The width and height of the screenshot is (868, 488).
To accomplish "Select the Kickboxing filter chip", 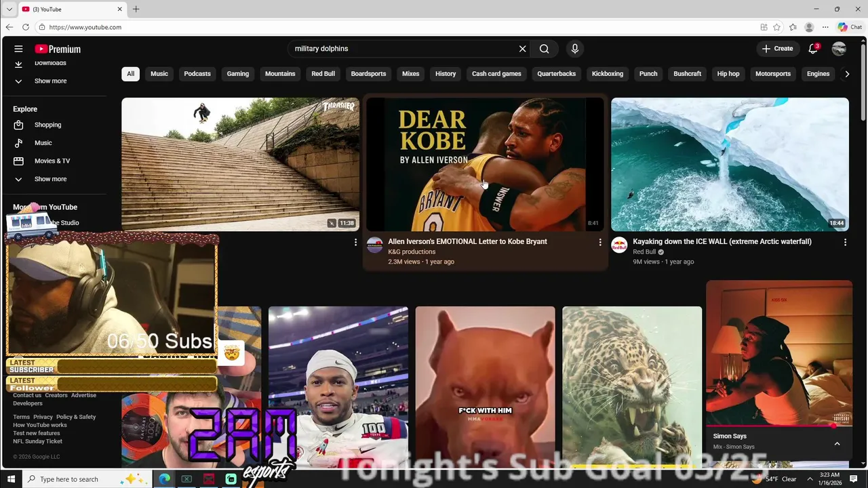I will [608, 74].
